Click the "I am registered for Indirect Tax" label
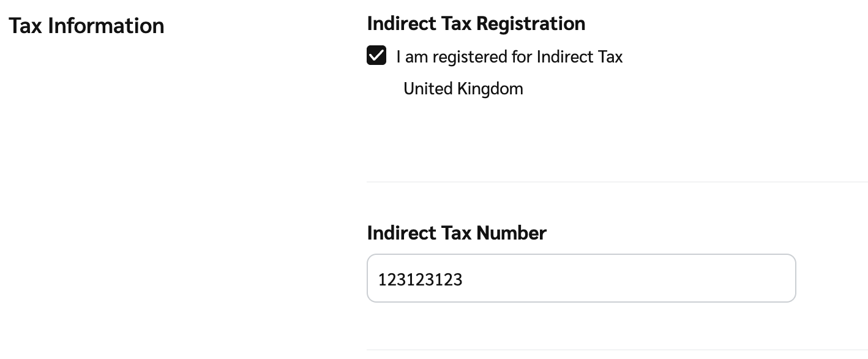This screenshot has height=359, width=868. coord(509,57)
